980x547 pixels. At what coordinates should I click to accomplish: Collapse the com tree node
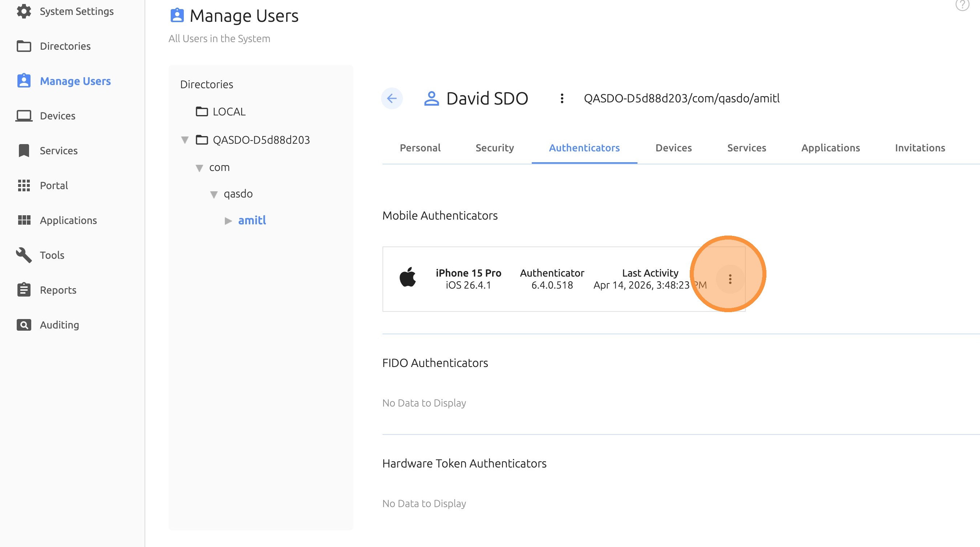click(x=199, y=168)
